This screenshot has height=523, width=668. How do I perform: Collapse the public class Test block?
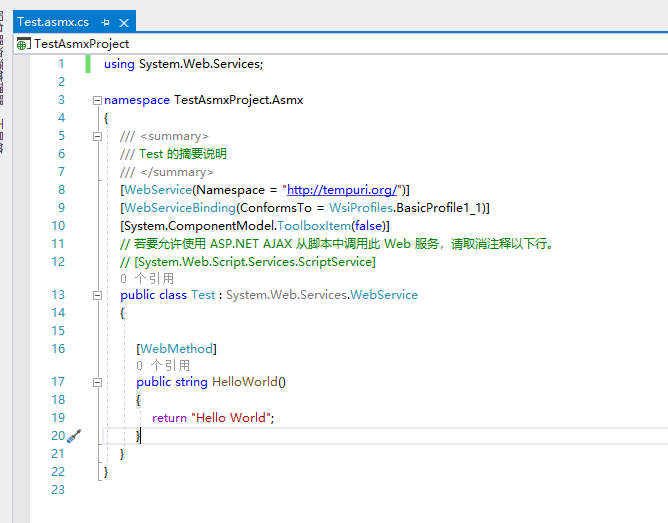[x=98, y=296]
